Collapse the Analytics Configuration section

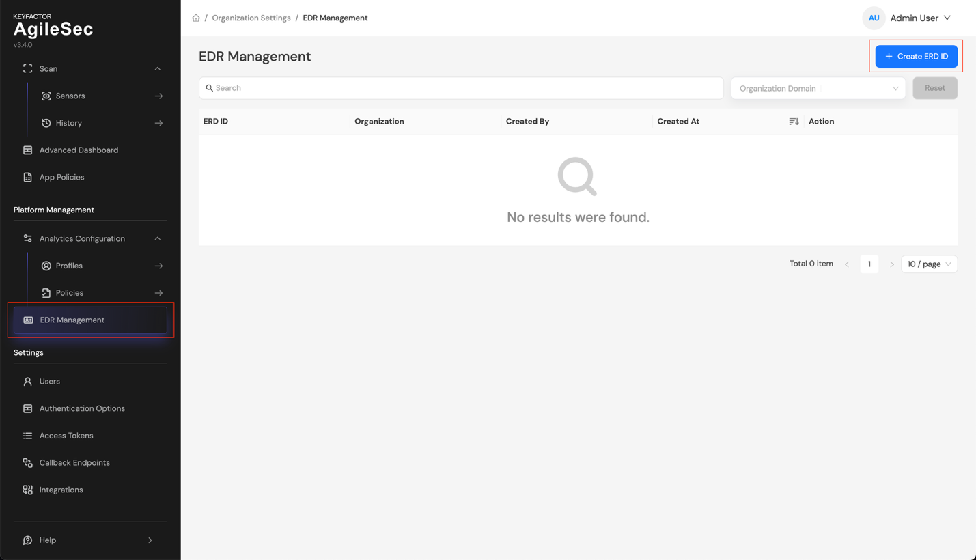157,238
